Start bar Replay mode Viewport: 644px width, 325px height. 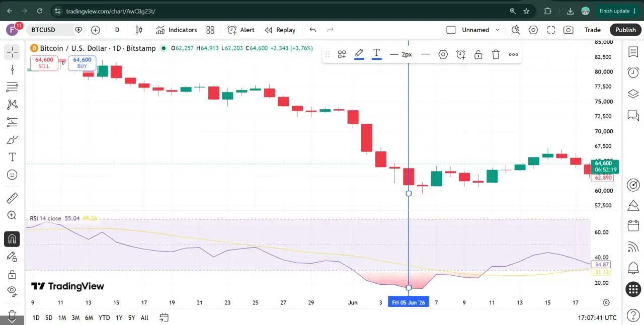[x=280, y=30]
